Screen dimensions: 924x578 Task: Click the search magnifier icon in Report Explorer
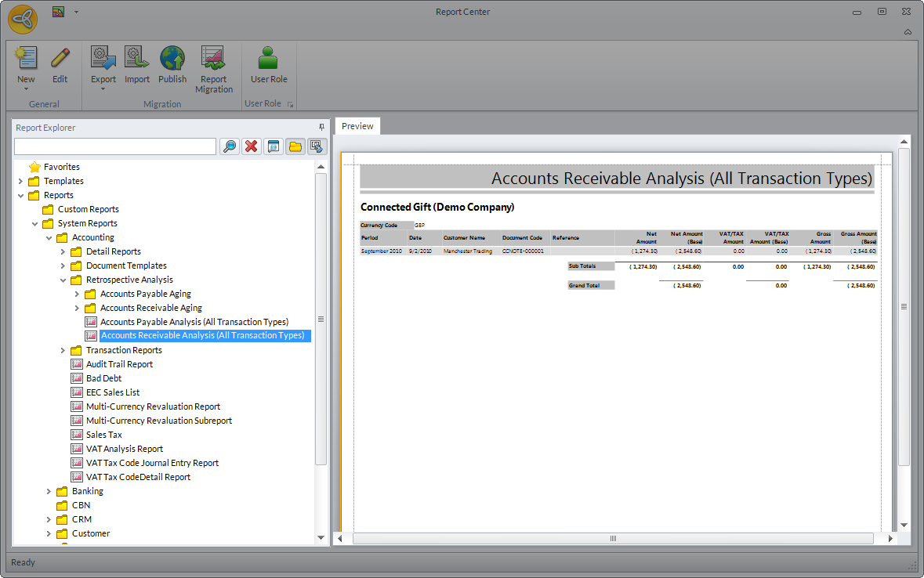230,146
